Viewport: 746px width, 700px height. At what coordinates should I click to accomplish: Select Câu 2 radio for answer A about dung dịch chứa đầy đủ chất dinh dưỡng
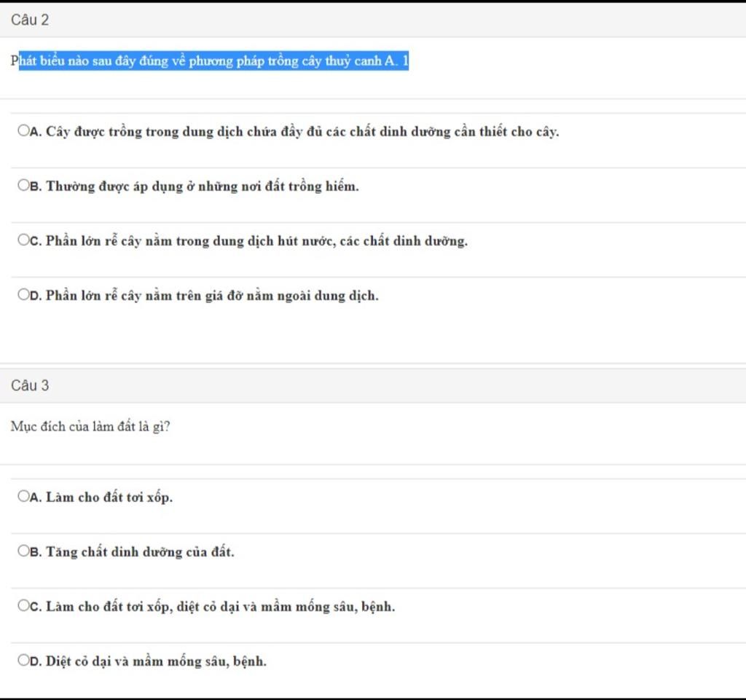pyautogui.click(x=23, y=130)
